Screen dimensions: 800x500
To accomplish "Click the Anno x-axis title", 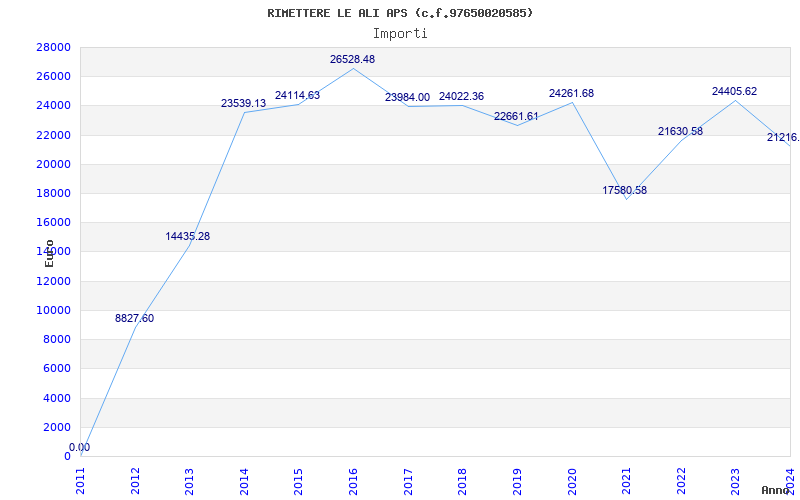I will [776, 490].
